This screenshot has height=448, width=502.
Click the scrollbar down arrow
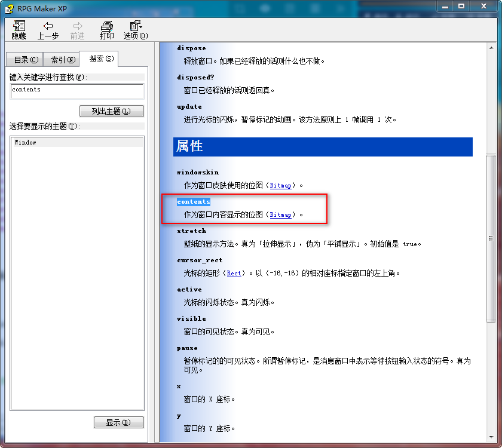pos(491,437)
